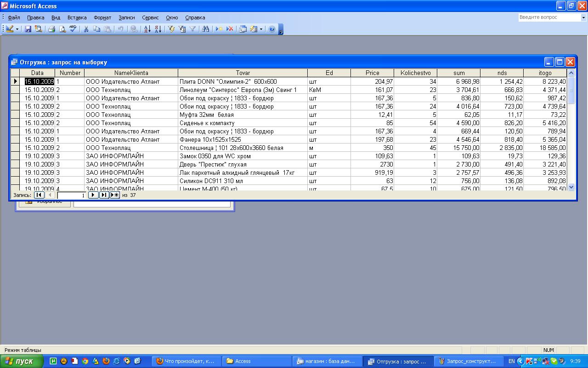This screenshot has height=368, width=588.
Task: Click the Find binoculars icon
Action: point(206,29)
